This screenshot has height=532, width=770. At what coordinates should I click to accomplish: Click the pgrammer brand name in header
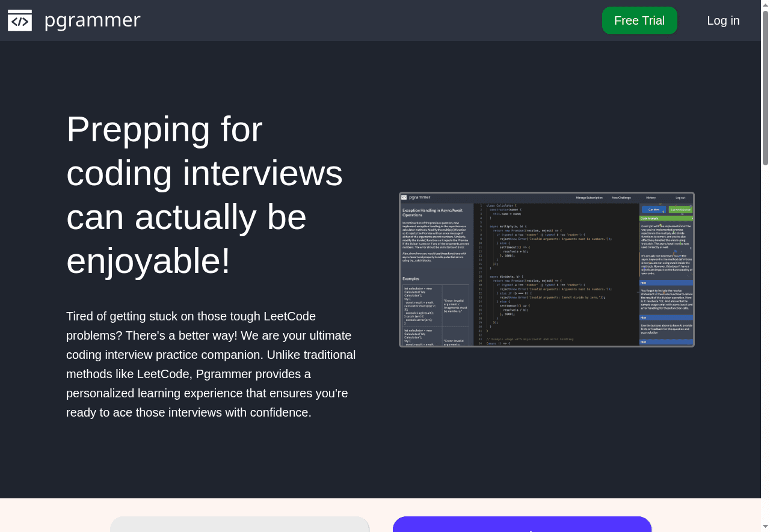(x=92, y=20)
